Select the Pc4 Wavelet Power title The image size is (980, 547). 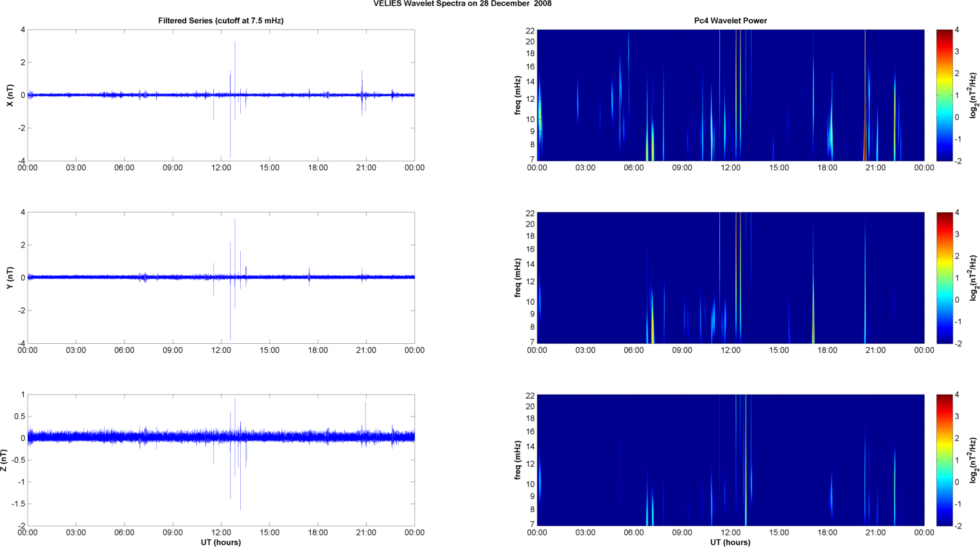(730, 21)
